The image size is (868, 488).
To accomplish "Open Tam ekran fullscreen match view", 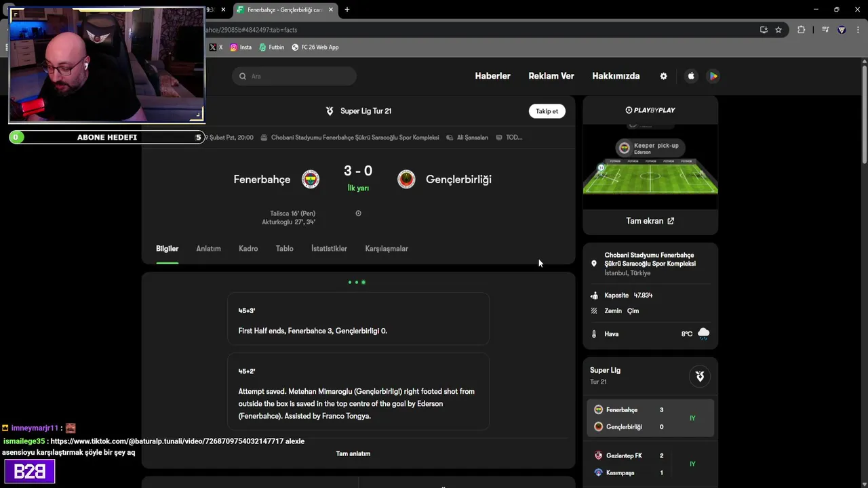I will [650, 221].
